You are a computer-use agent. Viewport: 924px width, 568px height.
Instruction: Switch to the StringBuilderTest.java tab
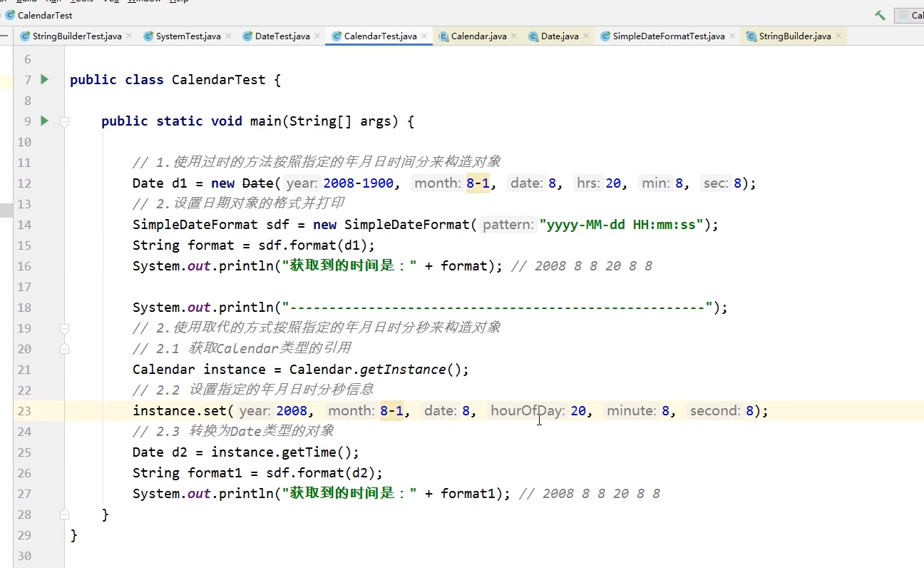(76, 36)
